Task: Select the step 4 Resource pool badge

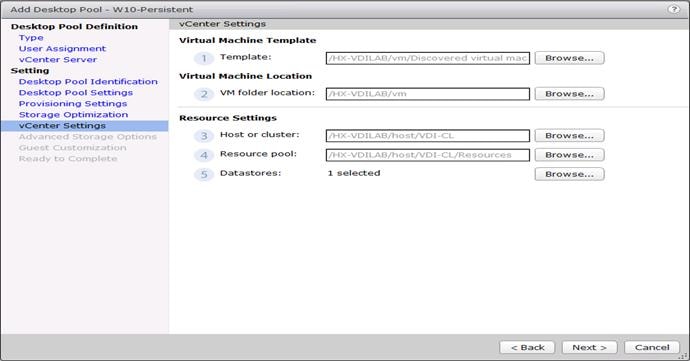Action: click(x=204, y=155)
